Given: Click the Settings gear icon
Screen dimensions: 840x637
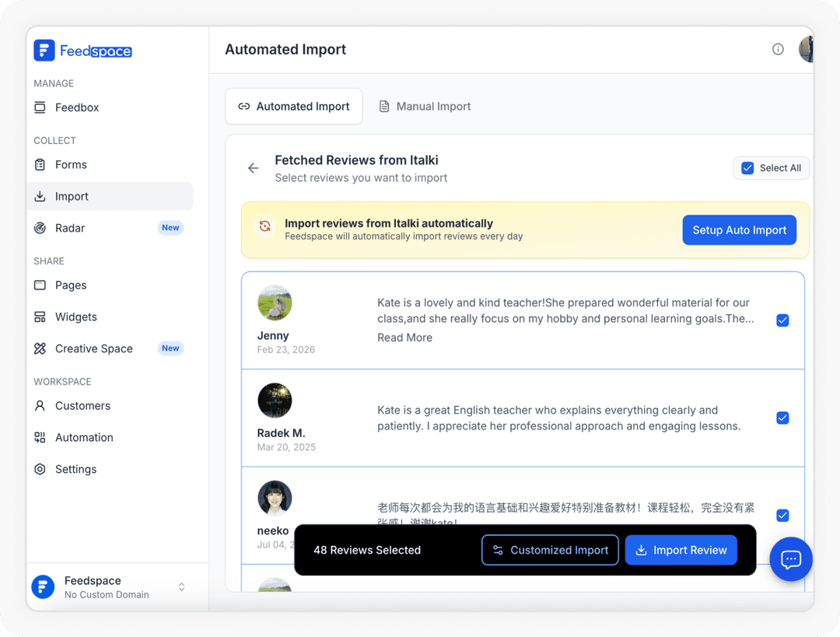Looking at the screenshot, I should (40, 469).
